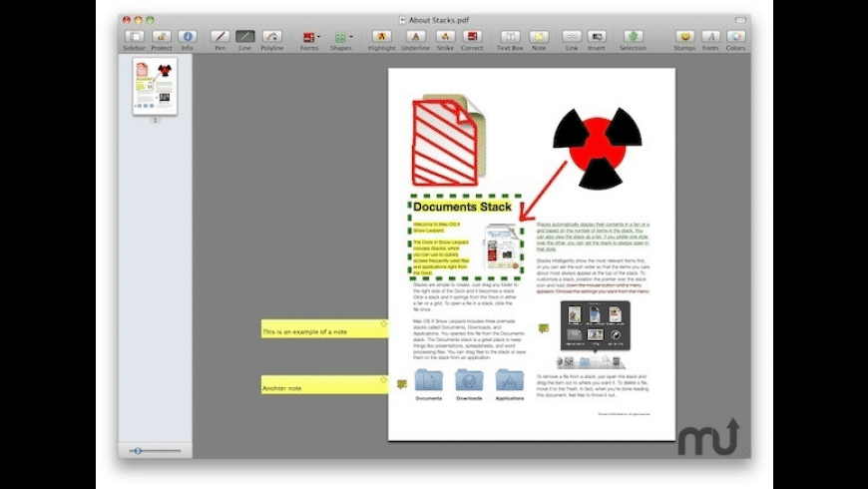Select the red striped document shape annotation
868x489 pixels.
[x=445, y=143]
